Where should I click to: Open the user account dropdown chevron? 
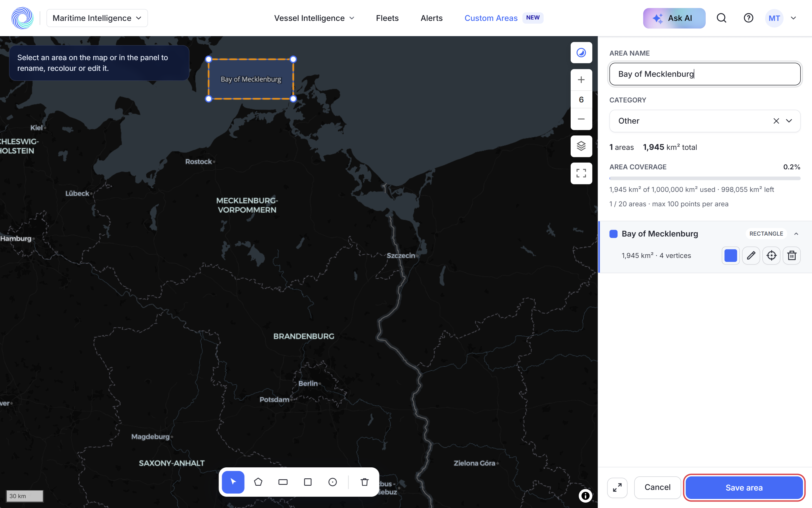pyautogui.click(x=794, y=18)
